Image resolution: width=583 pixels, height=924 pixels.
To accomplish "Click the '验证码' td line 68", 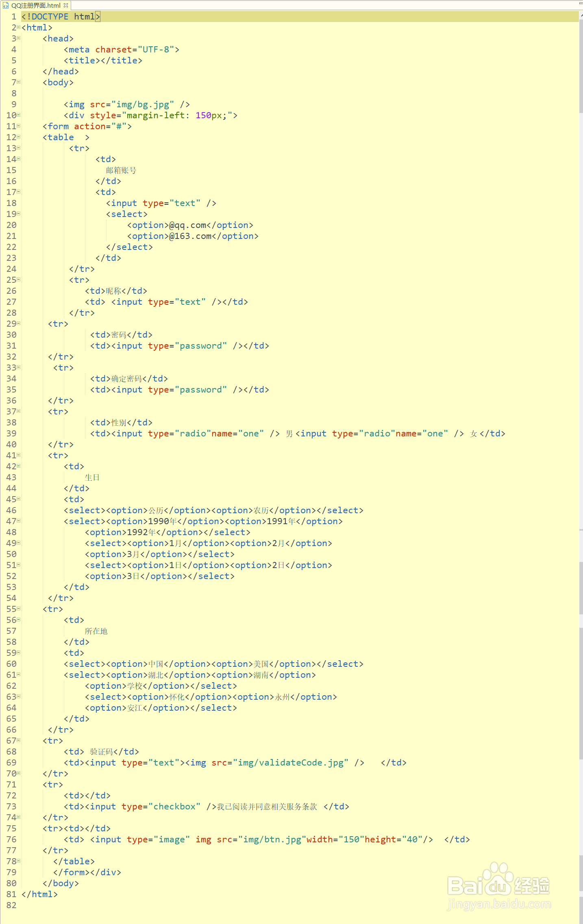I will click(102, 751).
